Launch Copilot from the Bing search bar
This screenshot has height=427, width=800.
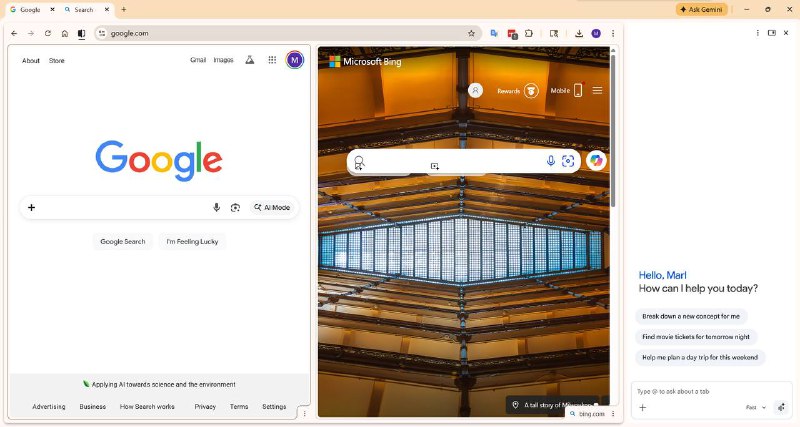596,161
